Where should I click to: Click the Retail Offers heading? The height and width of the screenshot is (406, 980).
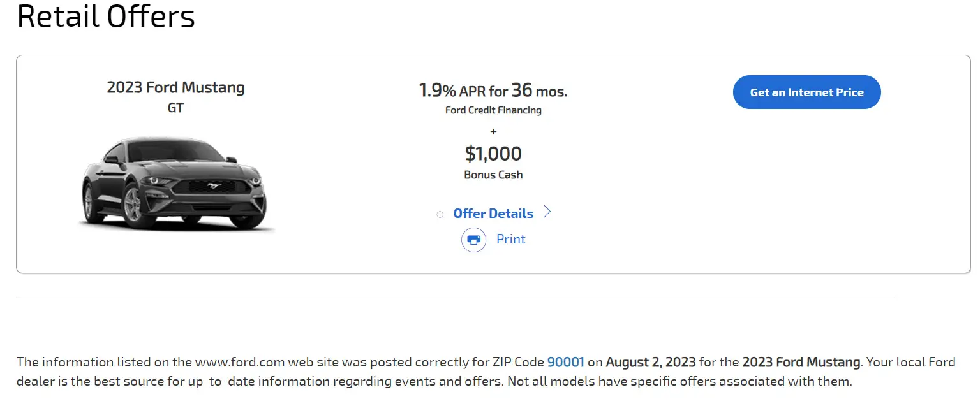point(106,16)
